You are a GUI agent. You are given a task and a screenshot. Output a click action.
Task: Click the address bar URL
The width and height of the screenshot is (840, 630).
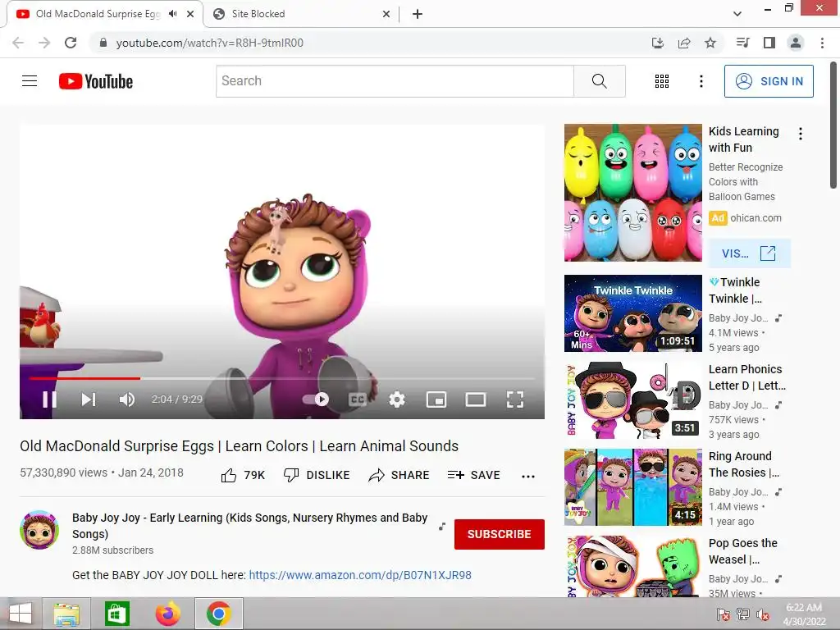point(209,43)
